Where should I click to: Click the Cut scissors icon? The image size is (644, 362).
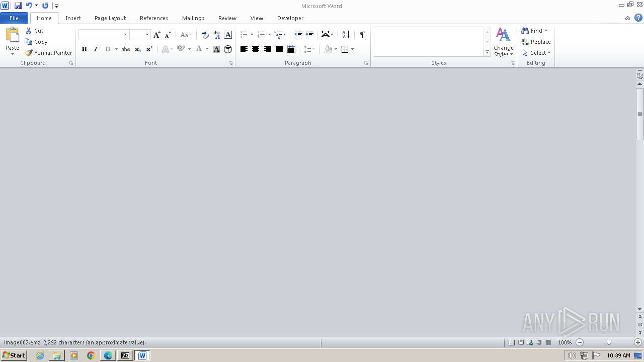click(29, 31)
